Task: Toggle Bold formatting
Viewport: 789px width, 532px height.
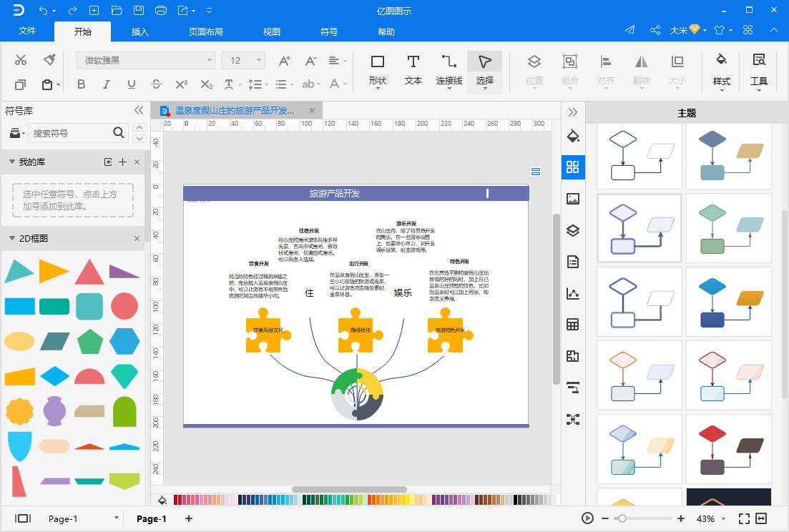Action: (x=81, y=84)
